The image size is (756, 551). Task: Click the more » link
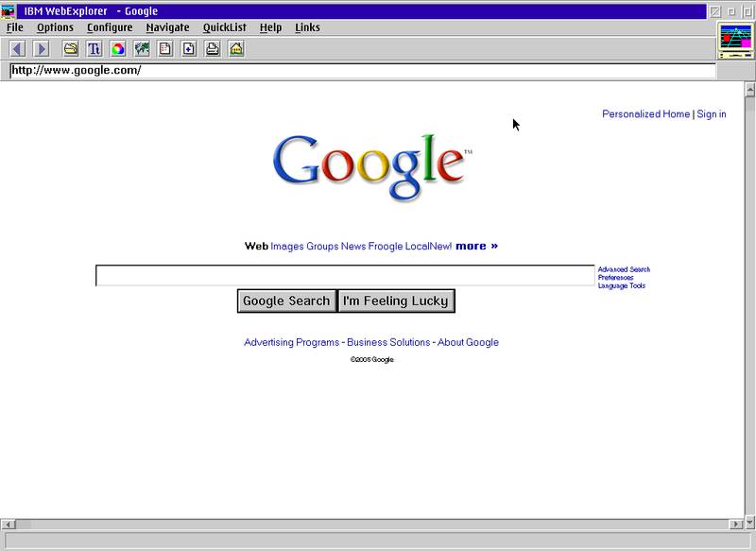pyautogui.click(x=476, y=247)
